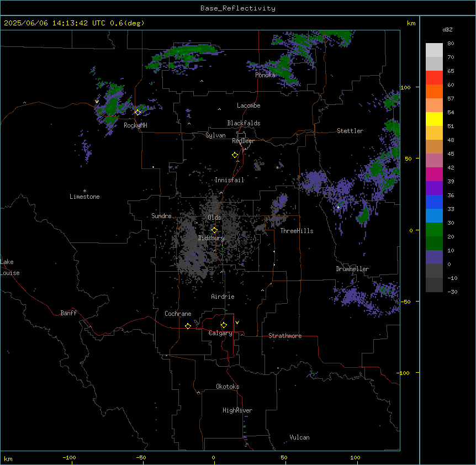Click the km unit label at top right
Image resolution: width=476 pixels, height=465 pixels.
411,23
